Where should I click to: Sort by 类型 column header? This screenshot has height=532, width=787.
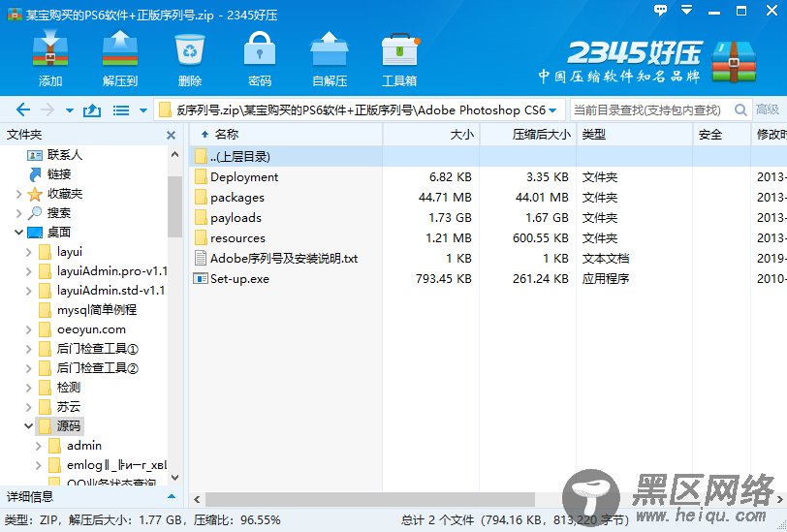(x=635, y=134)
